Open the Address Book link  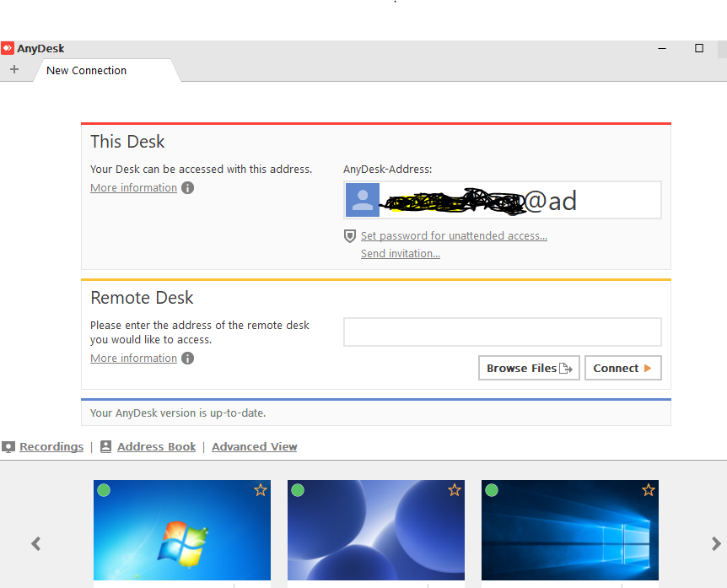(157, 446)
